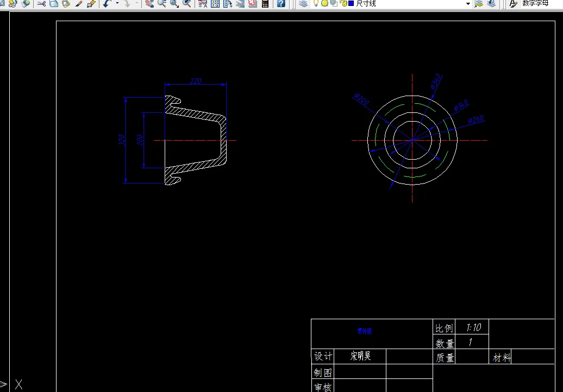Open the Markup Set Manager icon
The width and height of the screenshot is (563, 392).
(252, 4)
